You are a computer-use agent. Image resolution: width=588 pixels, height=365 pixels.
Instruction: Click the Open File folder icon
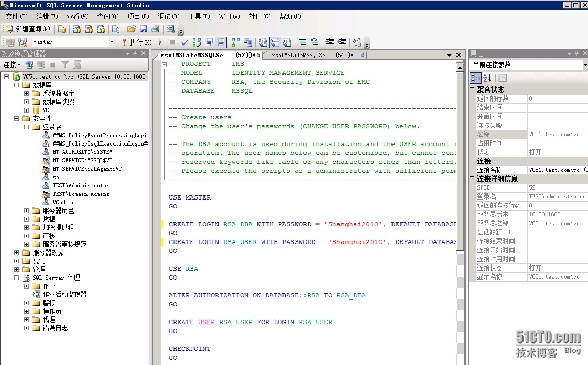(131, 29)
